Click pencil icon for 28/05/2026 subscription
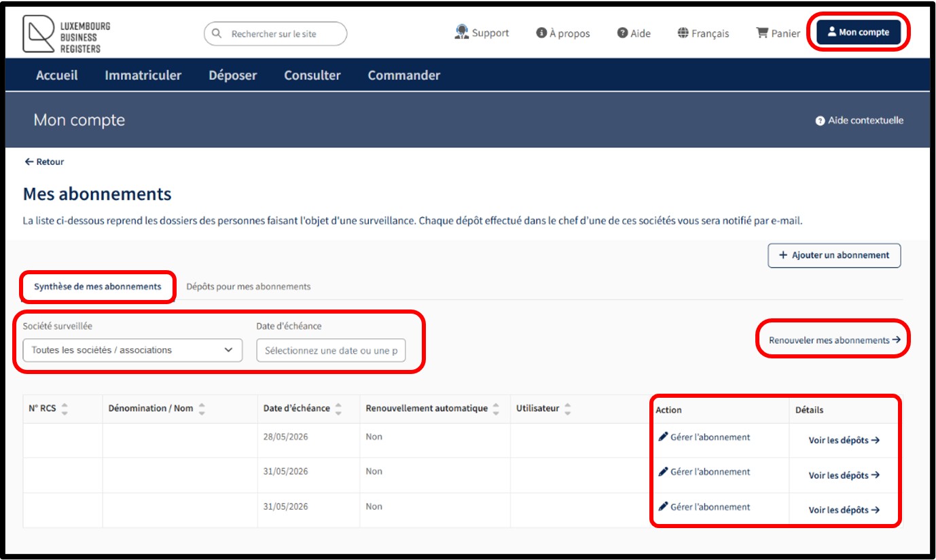 pyautogui.click(x=664, y=437)
